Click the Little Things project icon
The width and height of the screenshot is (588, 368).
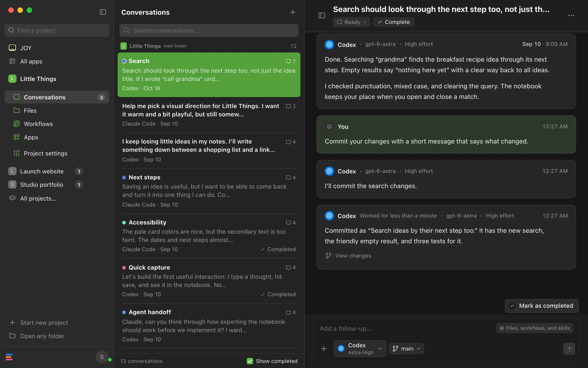point(12,79)
